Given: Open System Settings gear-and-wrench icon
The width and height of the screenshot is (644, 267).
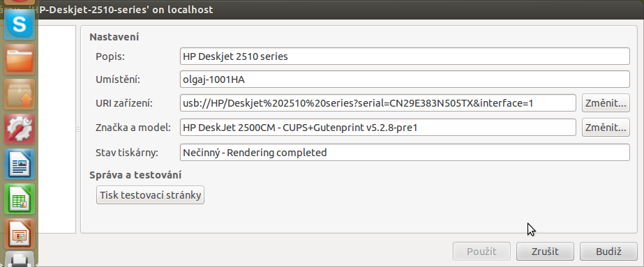Looking at the screenshot, I should [x=20, y=129].
